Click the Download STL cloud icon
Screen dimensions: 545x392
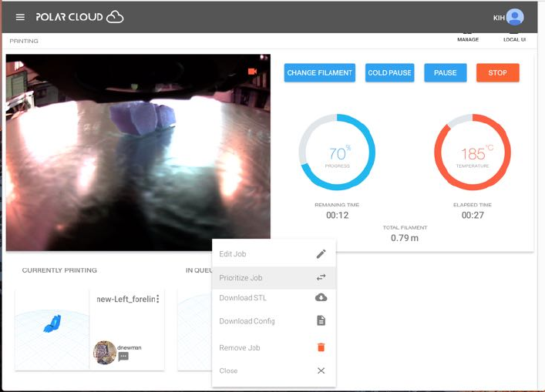coord(321,297)
